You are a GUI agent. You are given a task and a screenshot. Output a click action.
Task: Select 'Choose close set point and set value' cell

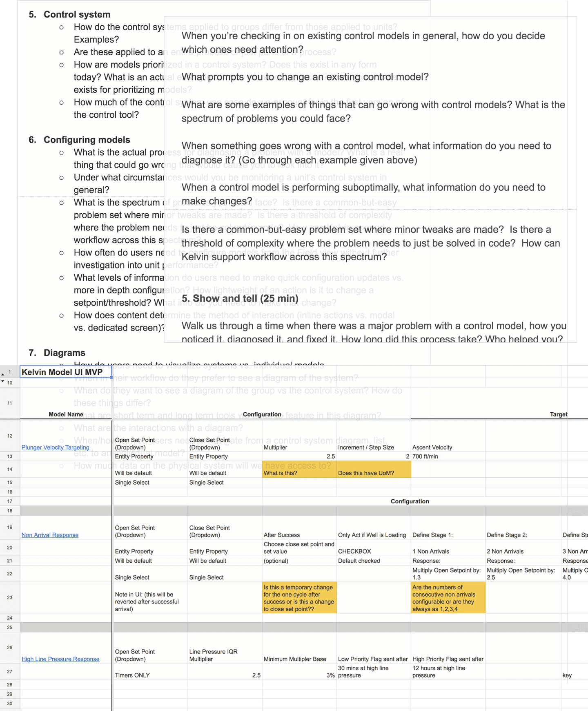[x=299, y=548]
